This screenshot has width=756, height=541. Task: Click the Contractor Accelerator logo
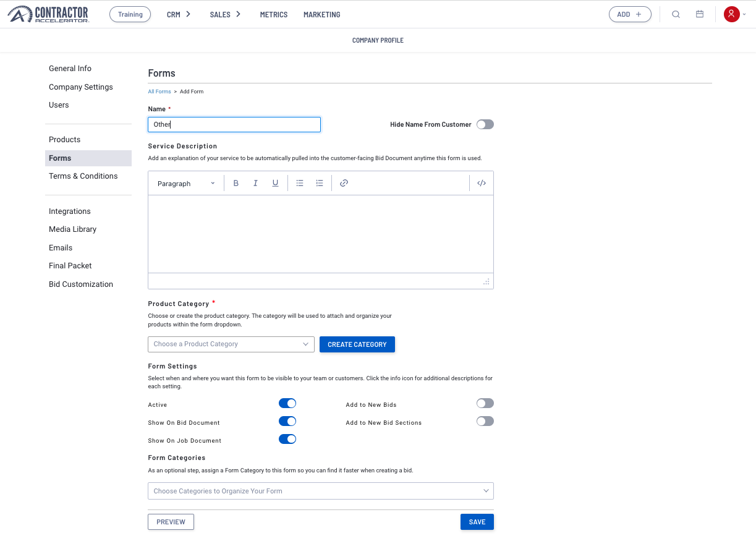(x=48, y=14)
